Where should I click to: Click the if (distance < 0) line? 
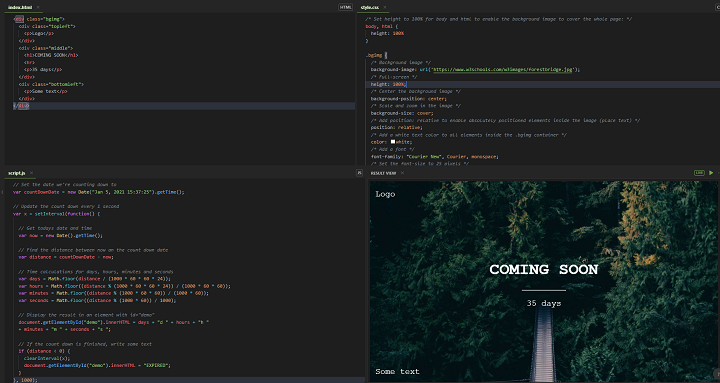tap(45, 351)
